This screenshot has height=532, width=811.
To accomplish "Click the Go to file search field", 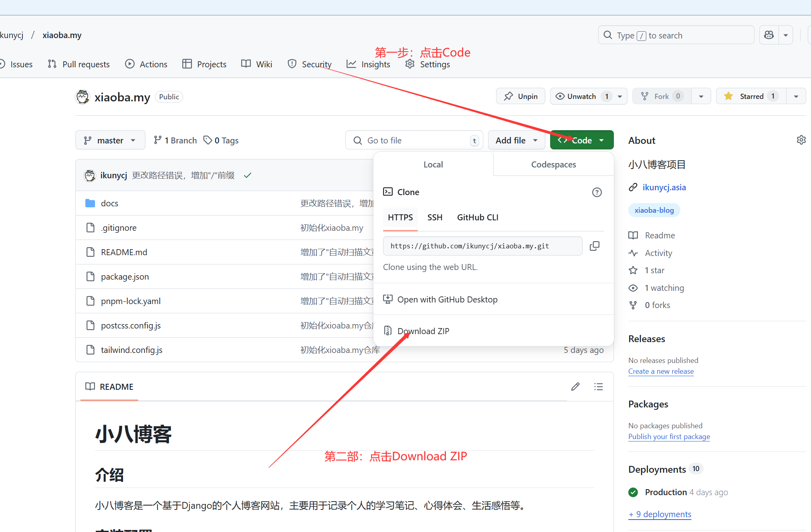I will tap(414, 140).
